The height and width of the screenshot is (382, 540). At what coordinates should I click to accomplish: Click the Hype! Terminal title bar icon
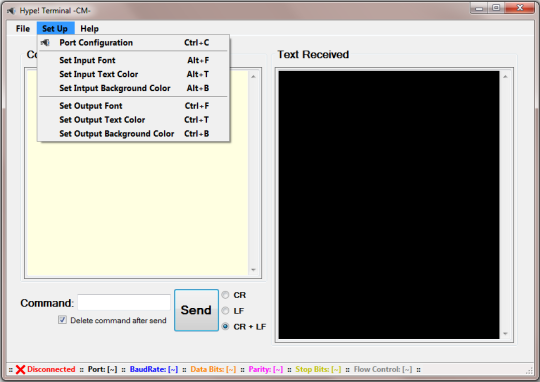pyautogui.click(x=11, y=11)
